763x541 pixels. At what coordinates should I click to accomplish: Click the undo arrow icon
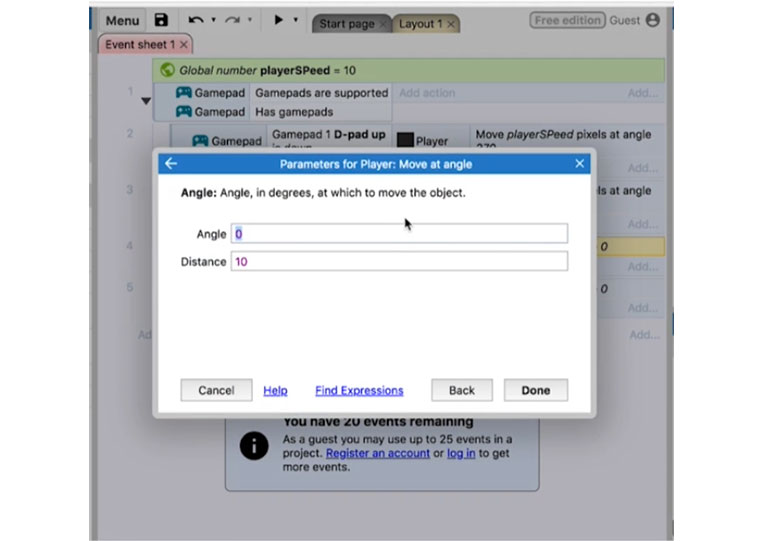[196, 20]
